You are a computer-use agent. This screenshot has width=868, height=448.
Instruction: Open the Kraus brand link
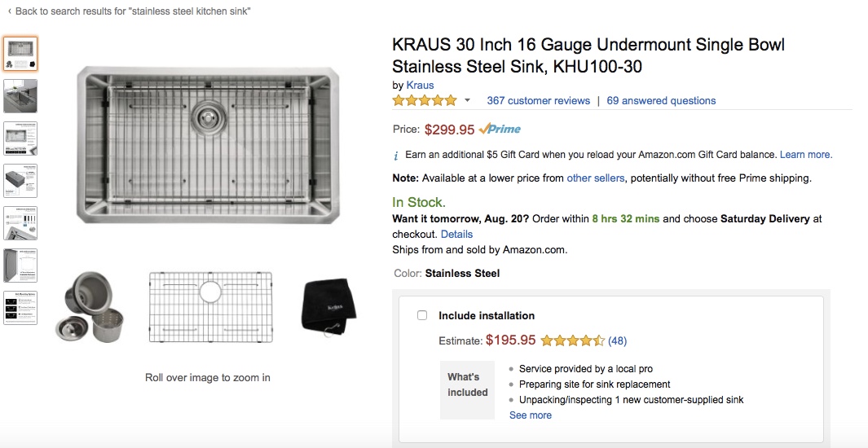[x=420, y=85]
